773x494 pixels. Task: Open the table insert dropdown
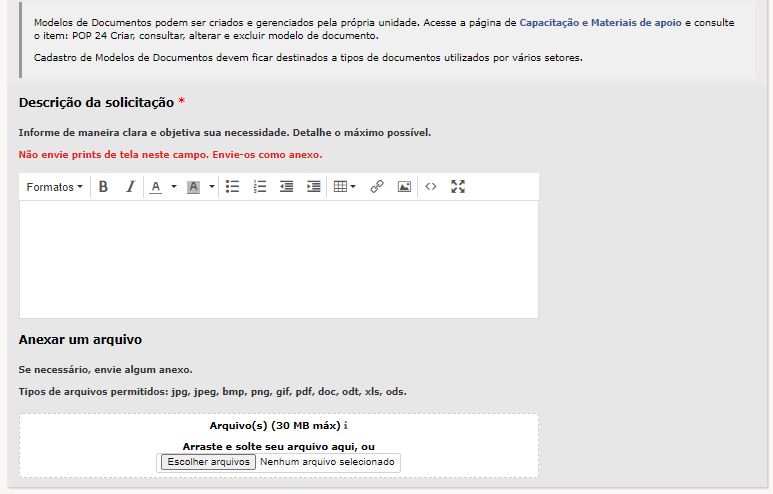coord(344,187)
